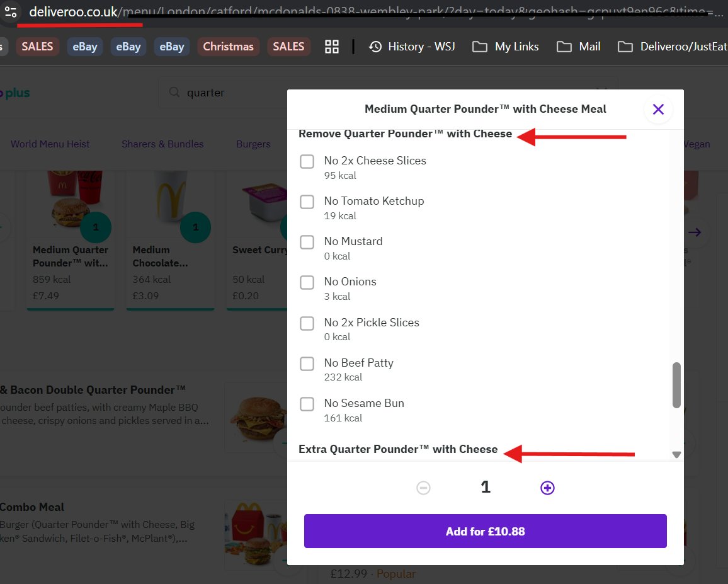Open the first eBay bookmark

pyautogui.click(x=85, y=47)
